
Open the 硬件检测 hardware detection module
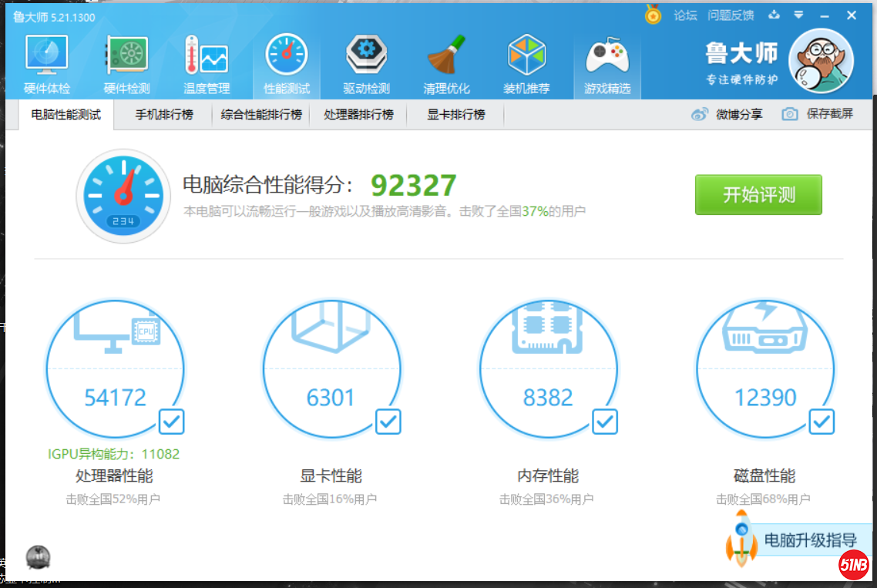point(126,65)
